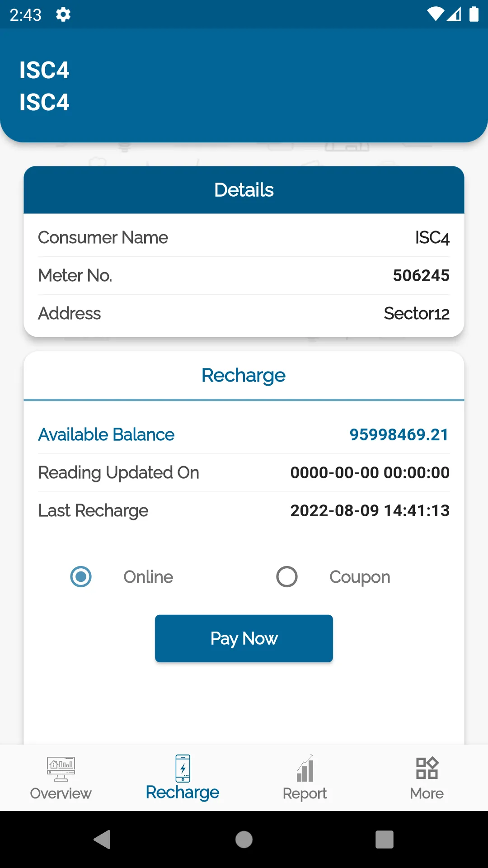Open the Overview monitor icon

coord(61,769)
